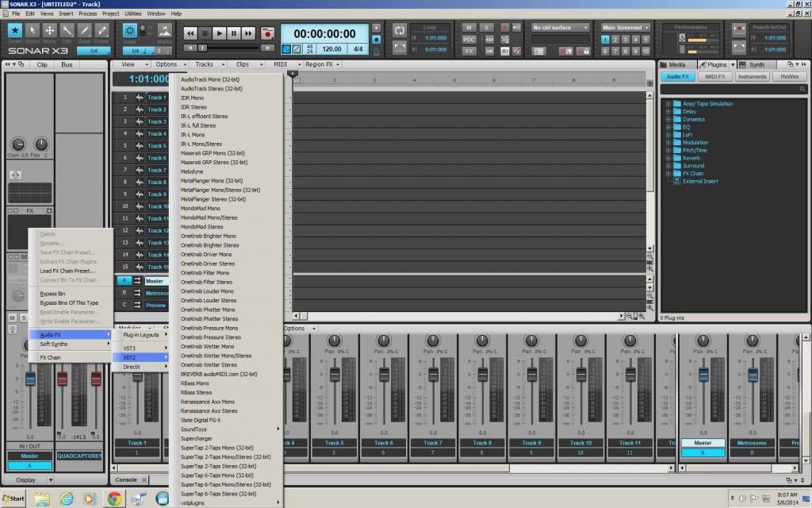Click the Instruments button in browser
812x508 pixels.
(x=752, y=76)
